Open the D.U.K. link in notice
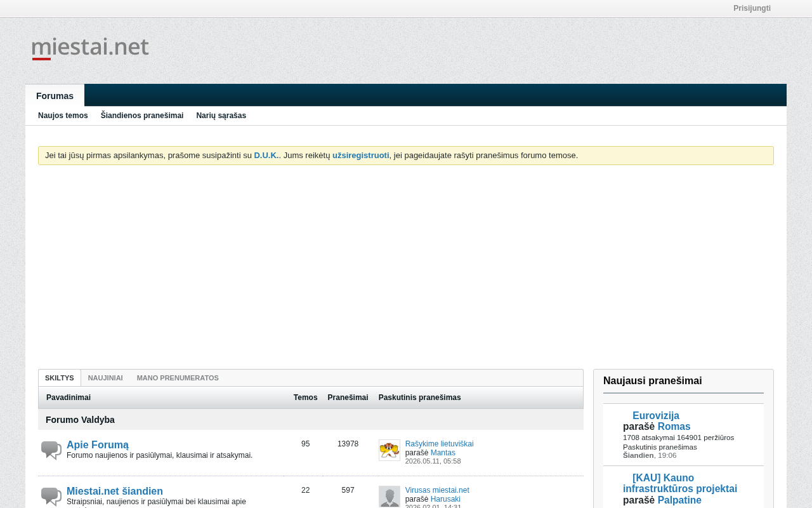 266,156
